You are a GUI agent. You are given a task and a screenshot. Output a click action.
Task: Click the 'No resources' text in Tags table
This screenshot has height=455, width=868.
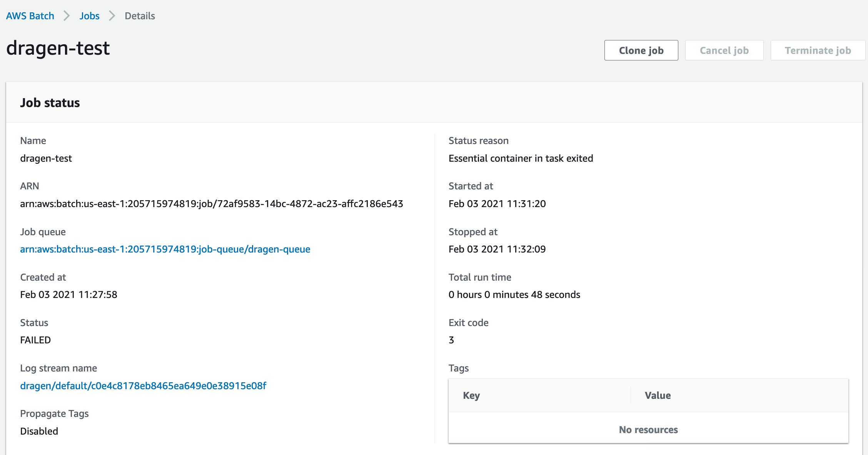[x=648, y=430]
